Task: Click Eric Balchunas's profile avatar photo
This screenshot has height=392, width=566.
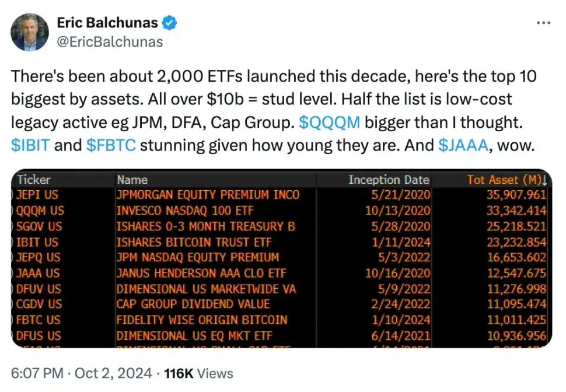Action: tap(30, 33)
